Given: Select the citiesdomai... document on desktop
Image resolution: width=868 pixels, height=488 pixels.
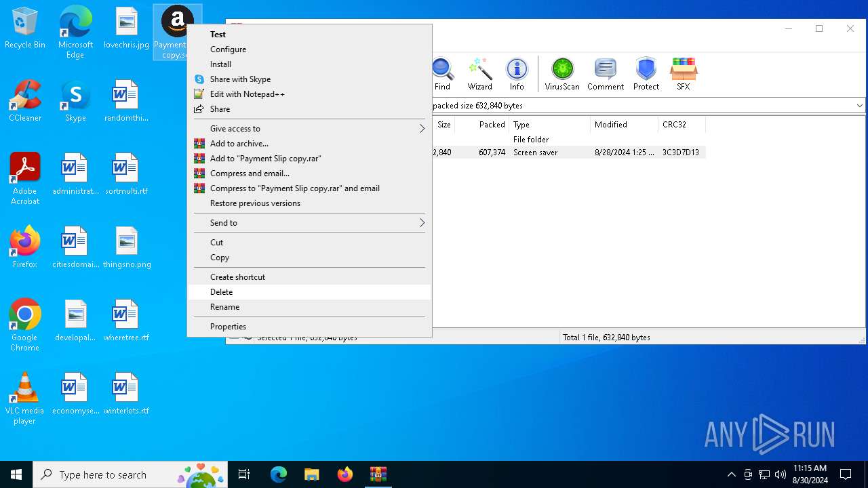Looking at the screenshot, I should click(x=75, y=248).
